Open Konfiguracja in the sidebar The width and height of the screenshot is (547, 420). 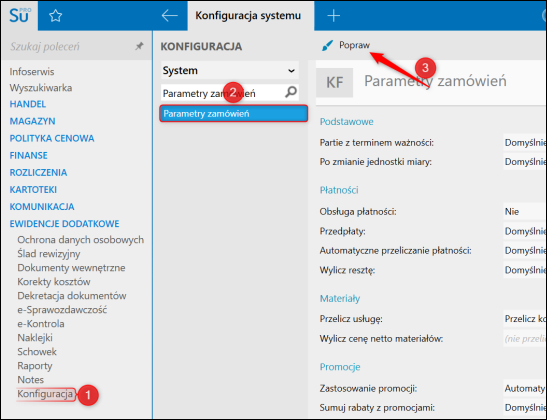45,394
